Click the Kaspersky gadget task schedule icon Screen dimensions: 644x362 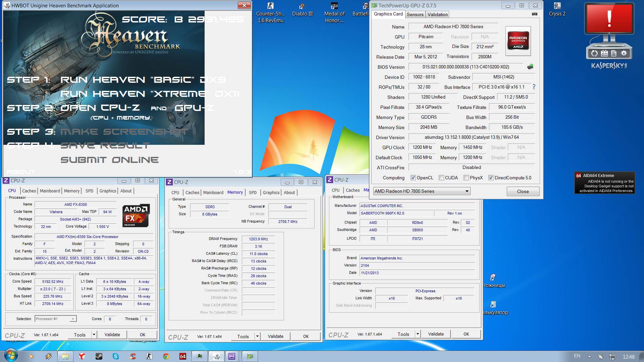point(604,53)
